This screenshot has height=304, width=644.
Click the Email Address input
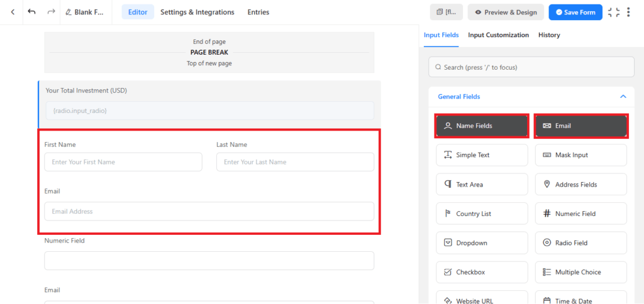[209, 211]
